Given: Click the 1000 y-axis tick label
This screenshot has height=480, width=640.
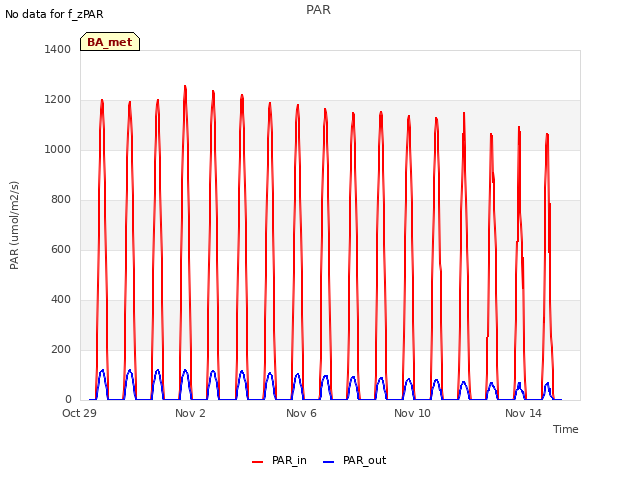Looking at the screenshot, I should pyautogui.click(x=58, y=149).
